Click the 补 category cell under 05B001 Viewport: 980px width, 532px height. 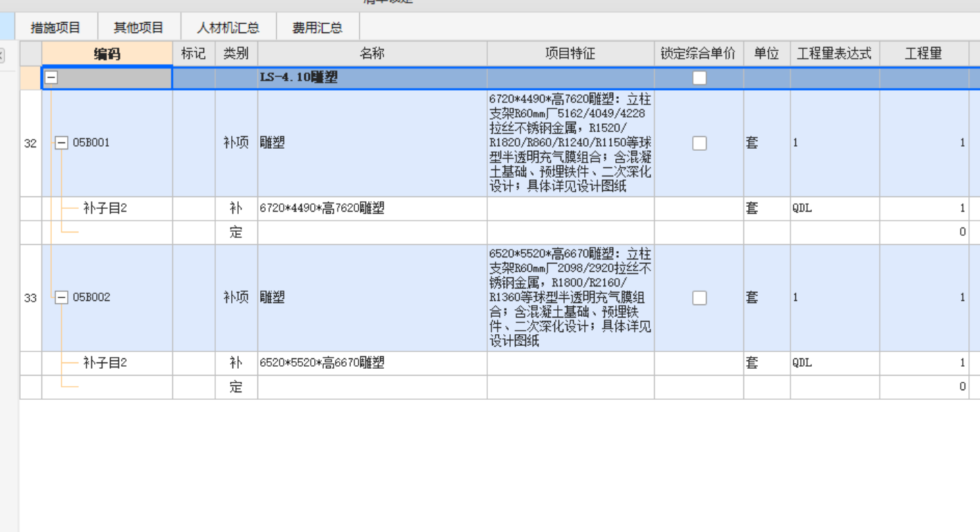237,208
